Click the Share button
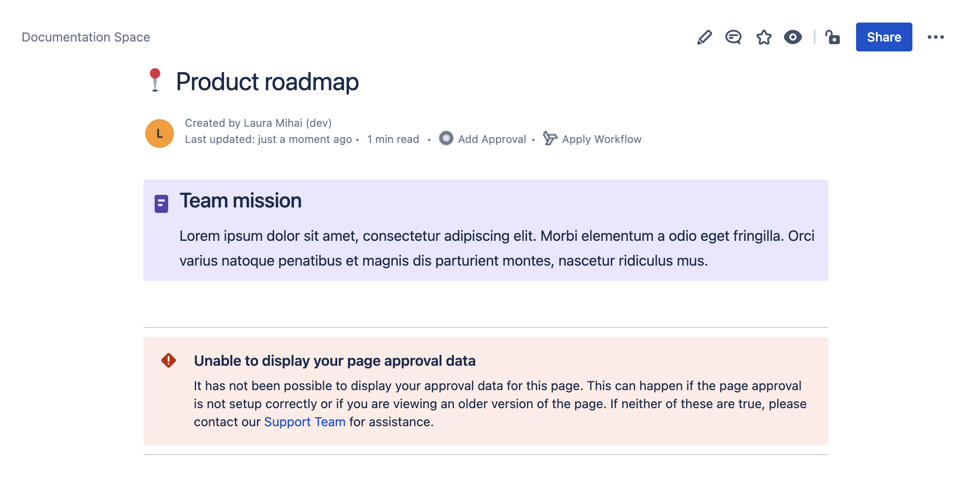980x488 pixels. point(884,37)
